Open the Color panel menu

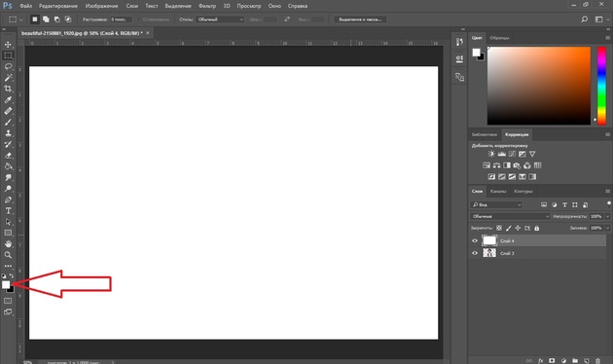[607, 38]
